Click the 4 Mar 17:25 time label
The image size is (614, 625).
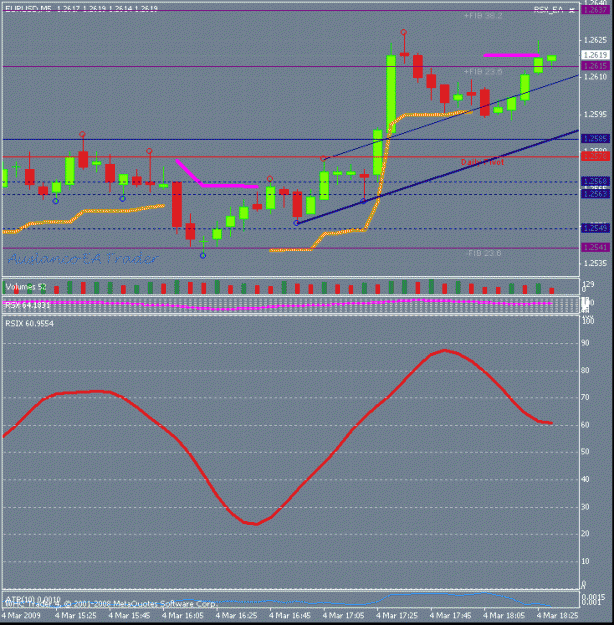397,615
